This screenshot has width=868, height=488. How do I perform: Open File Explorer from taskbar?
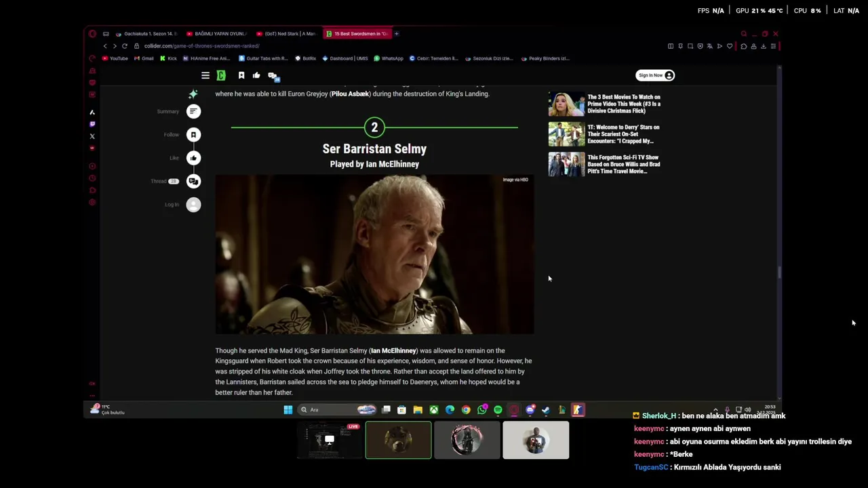tap(418, 409)
